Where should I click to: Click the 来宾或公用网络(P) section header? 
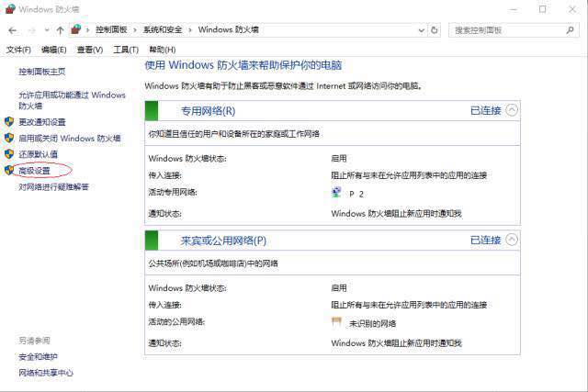[333, 241]
